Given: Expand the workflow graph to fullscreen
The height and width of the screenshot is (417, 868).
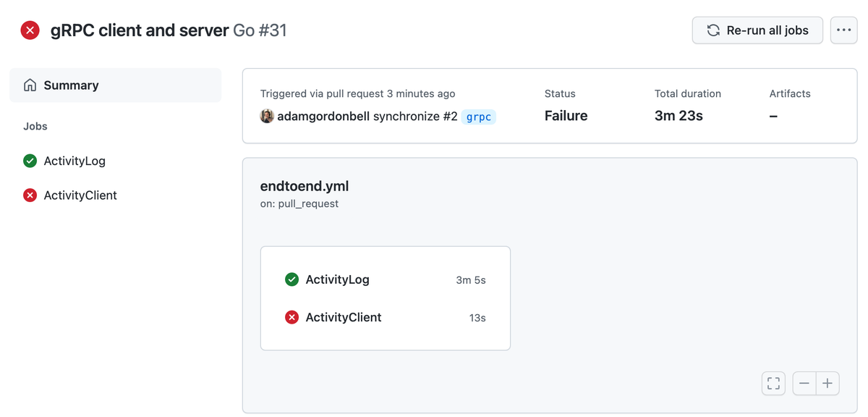Looking at the screenshot, I should pyautogui.click(x=773, y=383).
